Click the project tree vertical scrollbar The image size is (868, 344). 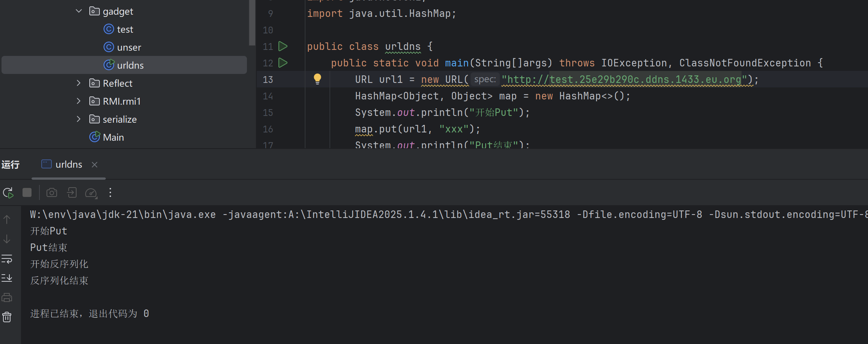pos(252,23)
